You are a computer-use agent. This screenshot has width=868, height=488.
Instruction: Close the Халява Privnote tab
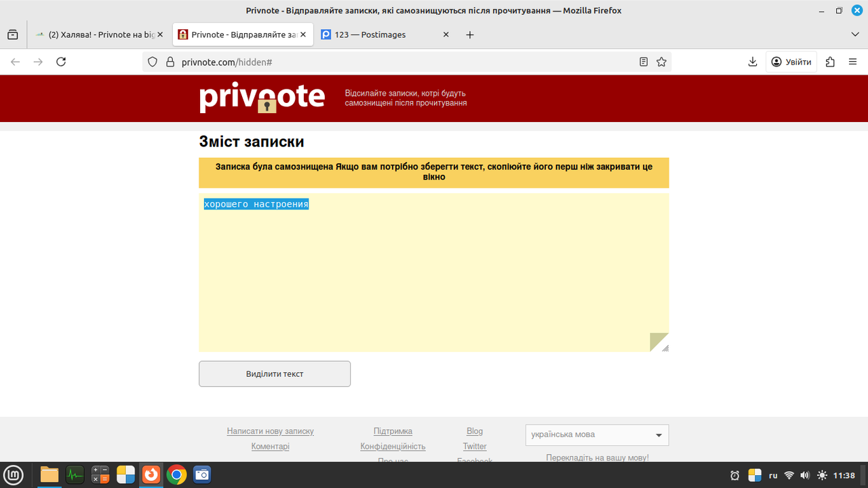click(160, 35)
